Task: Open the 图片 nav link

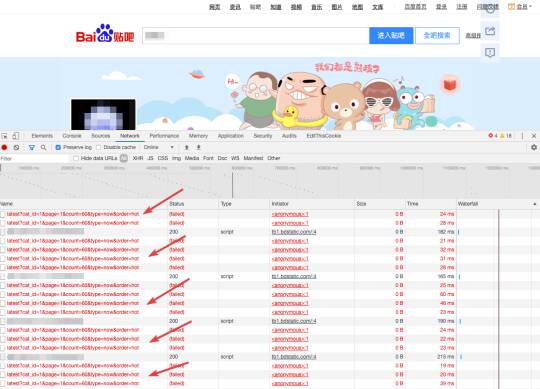Action: tap(337, 7)
